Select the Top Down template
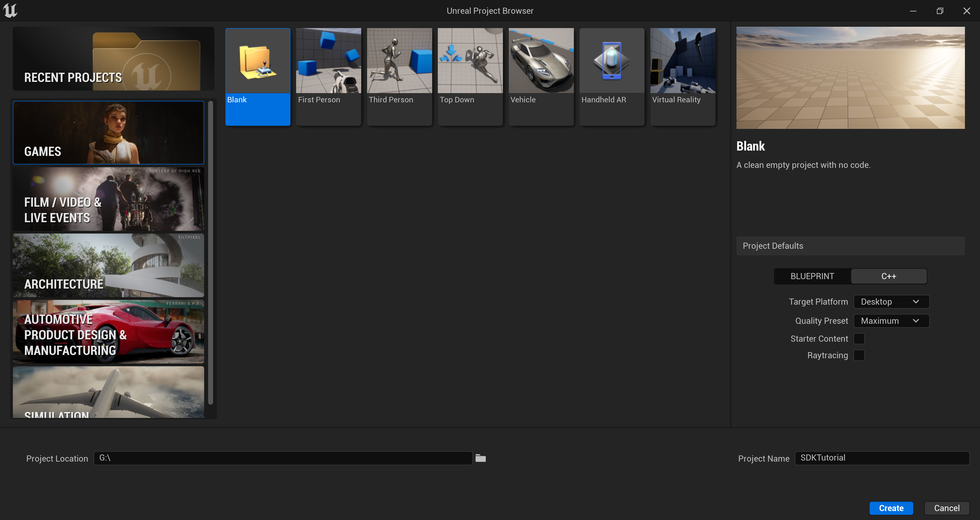Viewport: 980px width, 520px height. coord(470,76)
